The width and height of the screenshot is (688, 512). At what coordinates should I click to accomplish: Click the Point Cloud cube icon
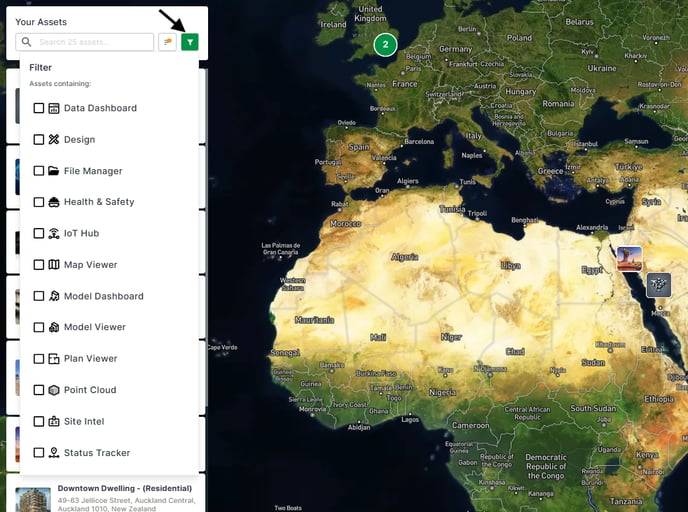54,390
